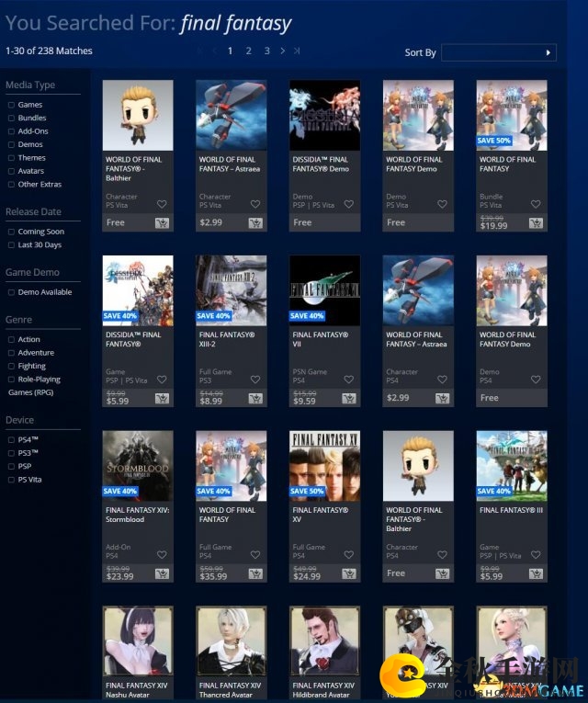Add Final Fantasy III to cart
The width and height of the screenshot is (588, 703).
click(x=536, y=573)
